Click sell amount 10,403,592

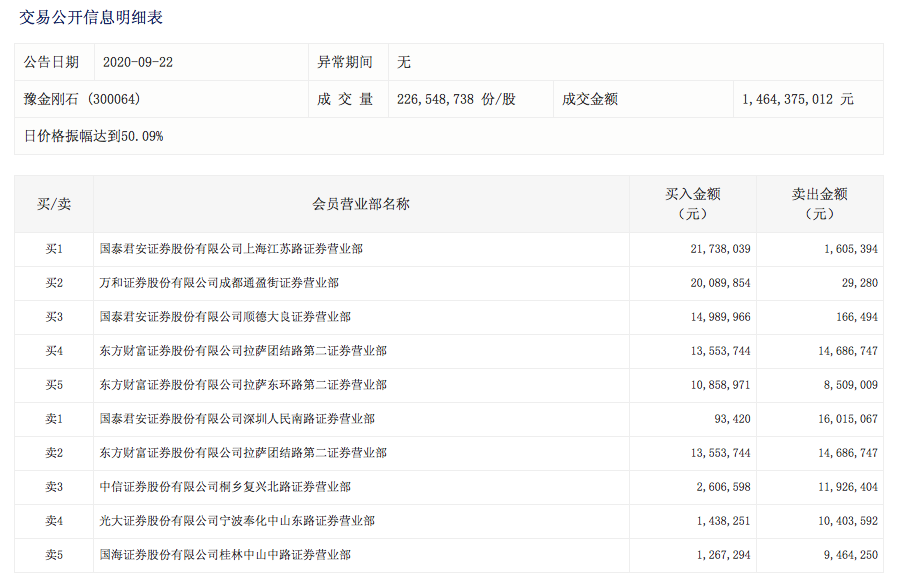pyautogui.click(x=848, y=522)
